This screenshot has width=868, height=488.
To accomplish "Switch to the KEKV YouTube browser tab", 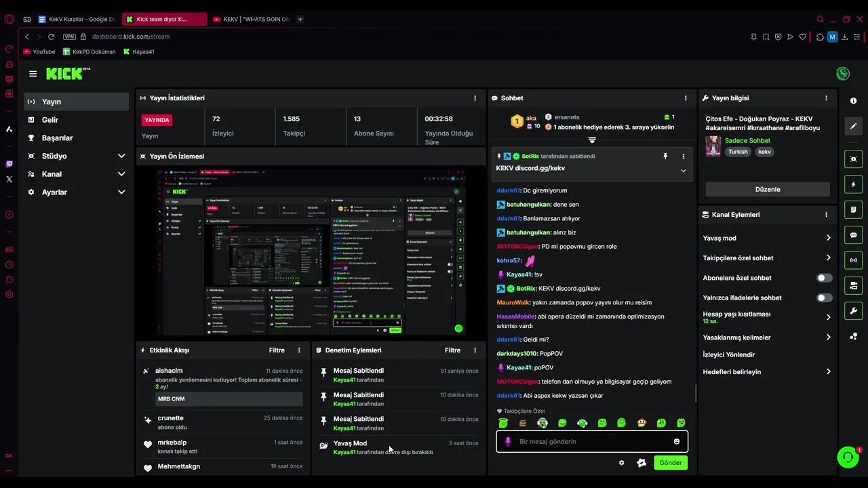I will pyautogui.click(x=252, y=19).
